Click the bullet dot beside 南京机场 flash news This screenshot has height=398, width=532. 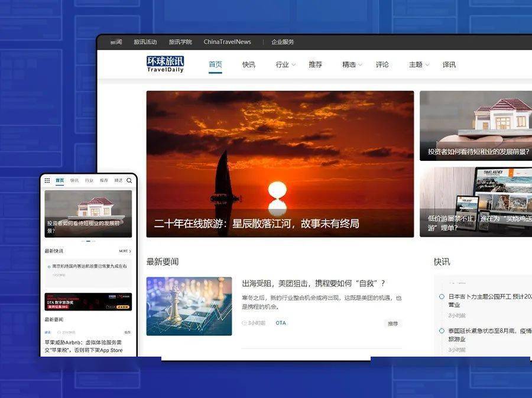(48, 267)
